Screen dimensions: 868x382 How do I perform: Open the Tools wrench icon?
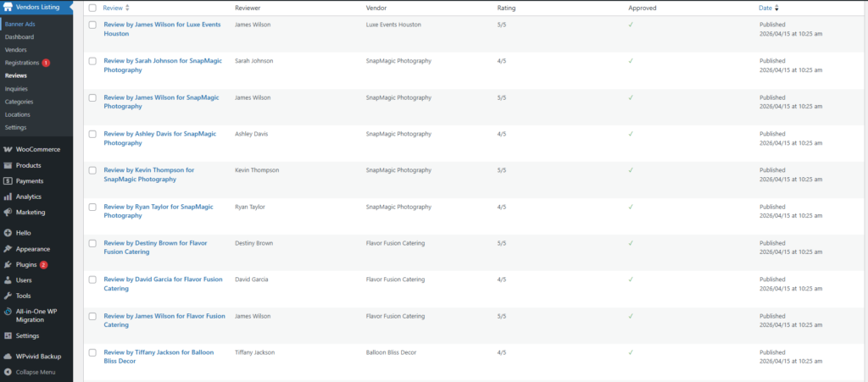tap(8, 296)
